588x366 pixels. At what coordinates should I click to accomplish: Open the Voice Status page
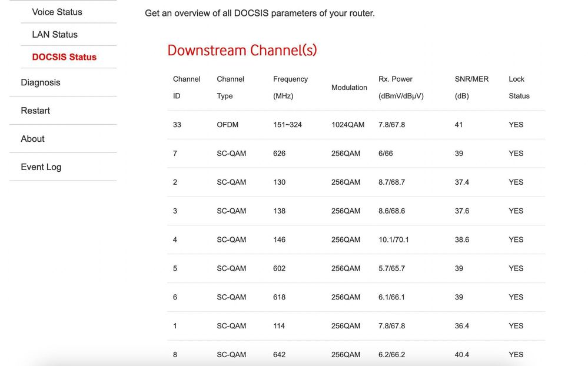point(57,12)
